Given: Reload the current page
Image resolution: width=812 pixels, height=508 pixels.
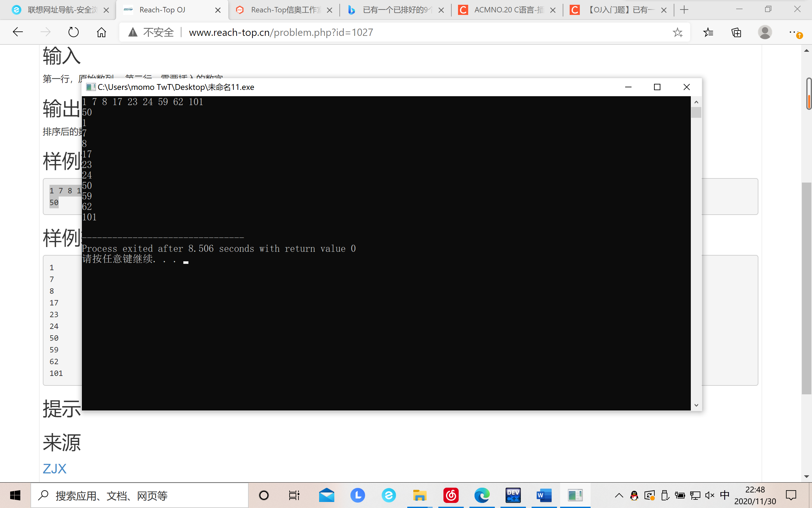Looking at the screenshot, I should [74, 32].
